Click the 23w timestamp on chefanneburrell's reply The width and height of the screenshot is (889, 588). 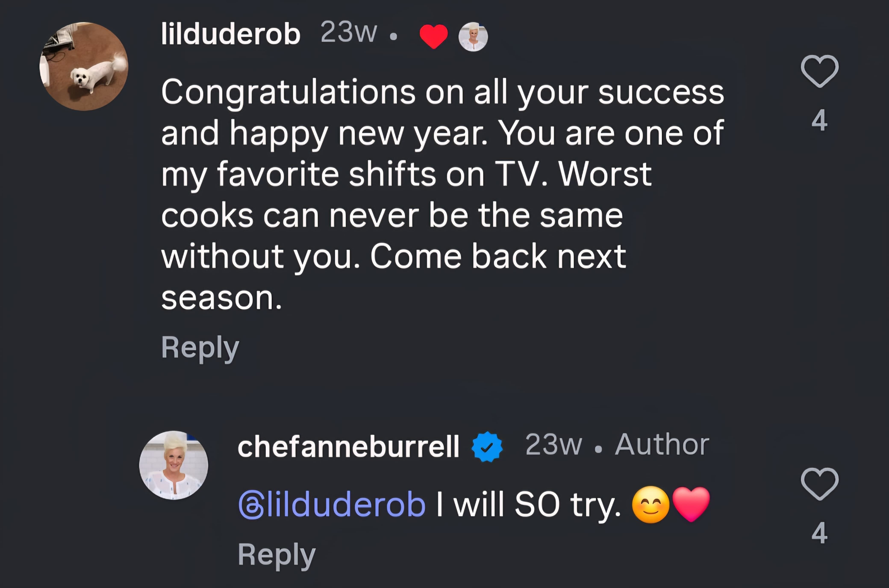click(x=553, y=445)
